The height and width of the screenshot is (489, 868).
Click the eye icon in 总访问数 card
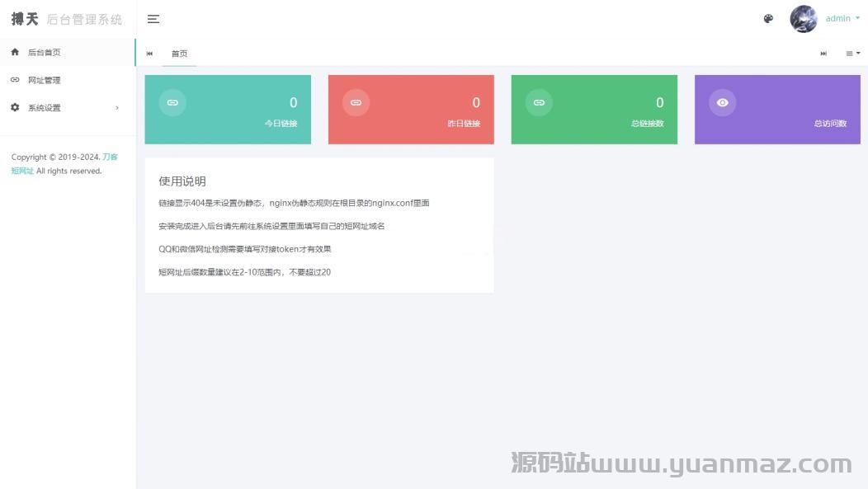pyautogui.click(x=722, y=102)
